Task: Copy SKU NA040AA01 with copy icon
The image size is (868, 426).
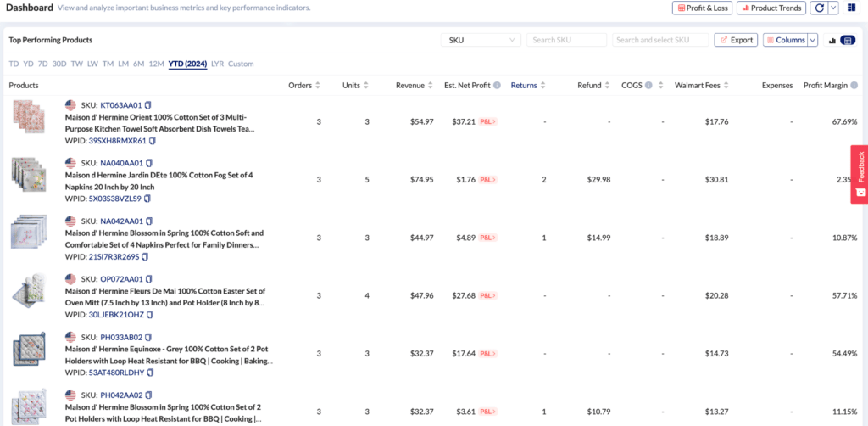Action: click(148, 163)
